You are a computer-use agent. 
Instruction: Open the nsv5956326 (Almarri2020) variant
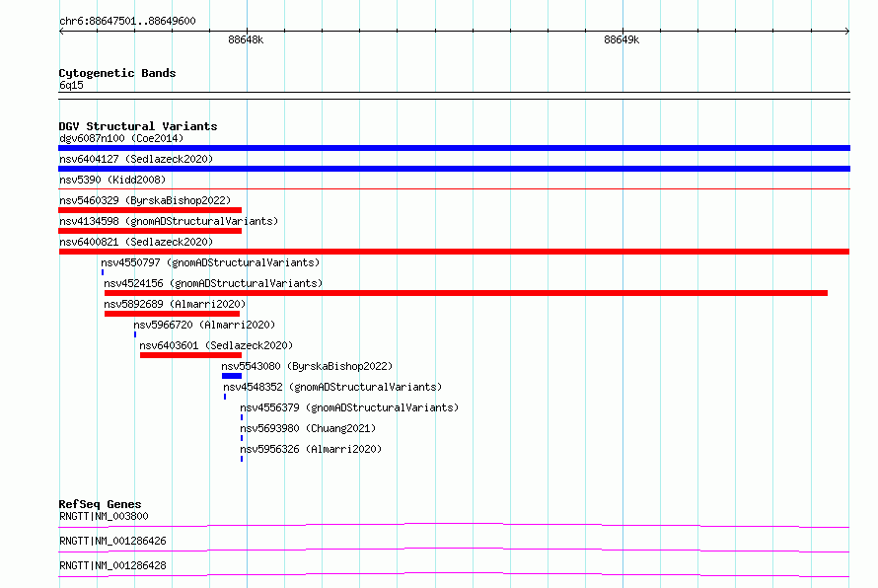[x=311, y=449]
